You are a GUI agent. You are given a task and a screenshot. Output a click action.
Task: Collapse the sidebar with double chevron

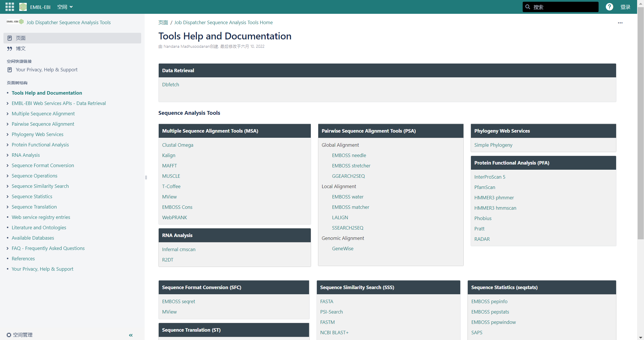(x=131, y=335)
